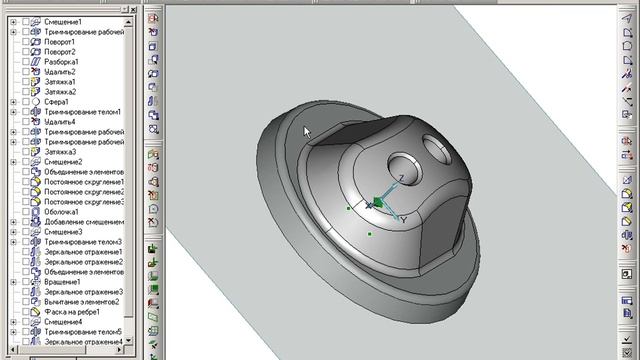Check the box next to Сфера1

coord(26,102)
